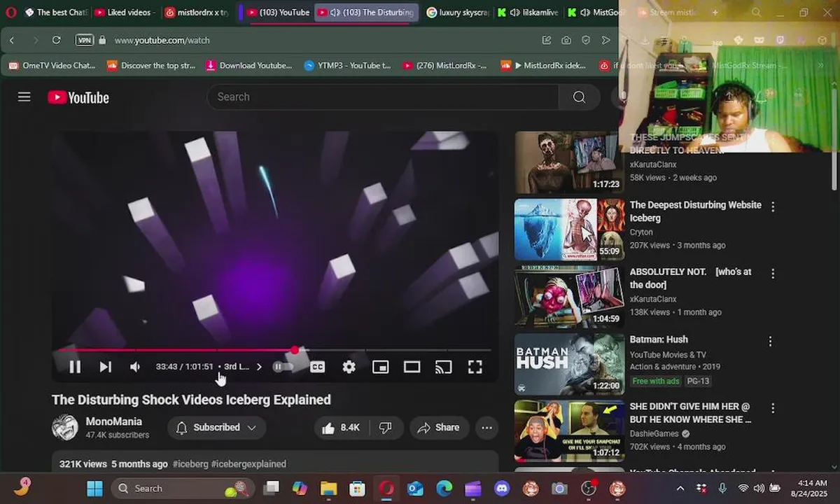
Task: Share the video via Share button
Action: pos(438,428)
